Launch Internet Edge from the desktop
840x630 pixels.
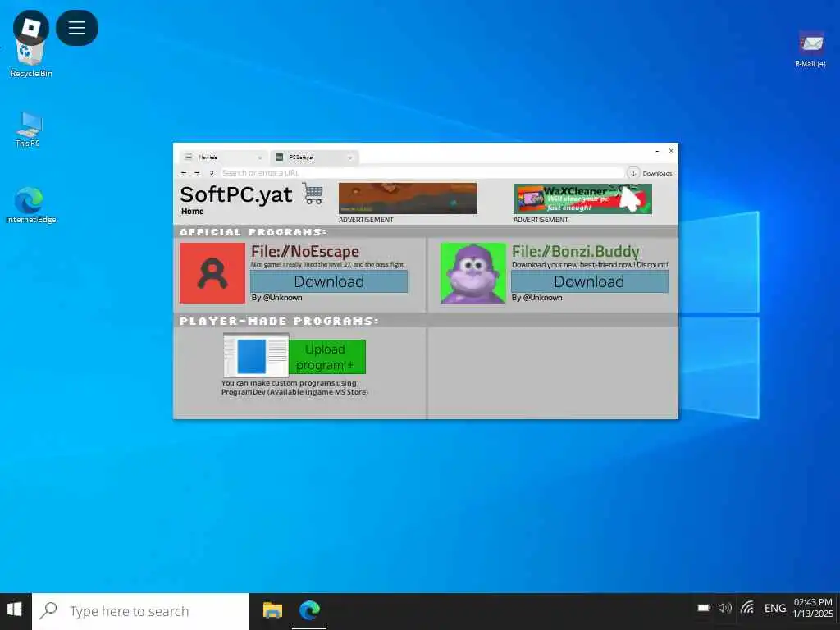coord(30,205)
